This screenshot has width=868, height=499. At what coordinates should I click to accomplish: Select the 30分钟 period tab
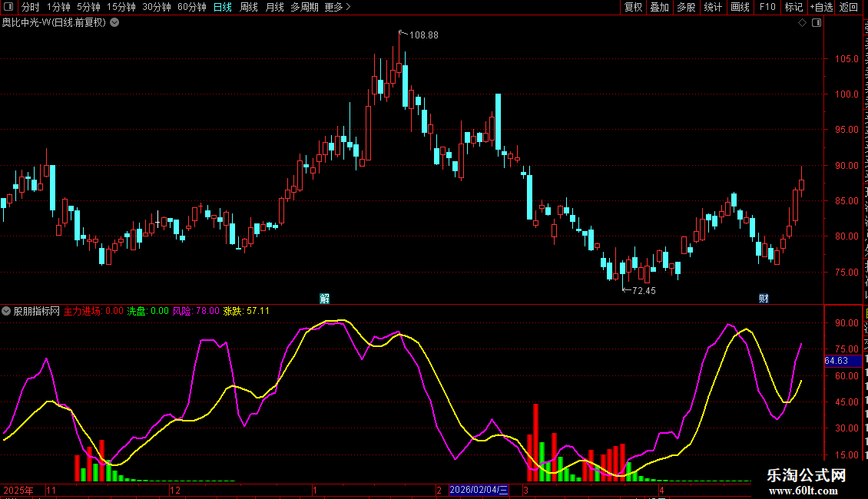[157, 7]
